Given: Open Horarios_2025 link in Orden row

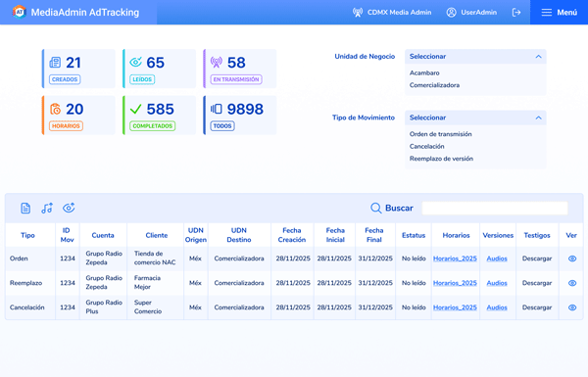Looking at the screenshot, I should pos(455,259).
